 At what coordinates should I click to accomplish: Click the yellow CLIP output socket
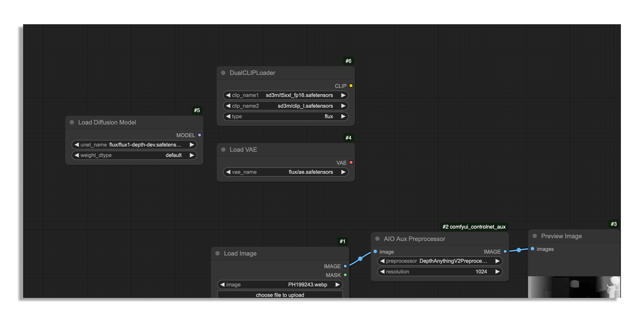pyautogui.click(x=351, y=86)
